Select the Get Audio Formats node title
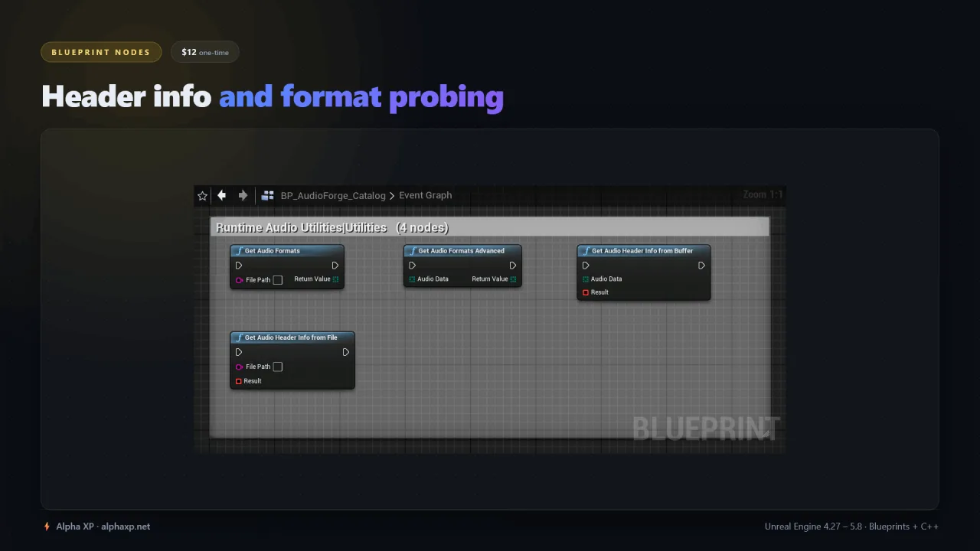This screenshot has width=980, height=551. coord(273,251)
